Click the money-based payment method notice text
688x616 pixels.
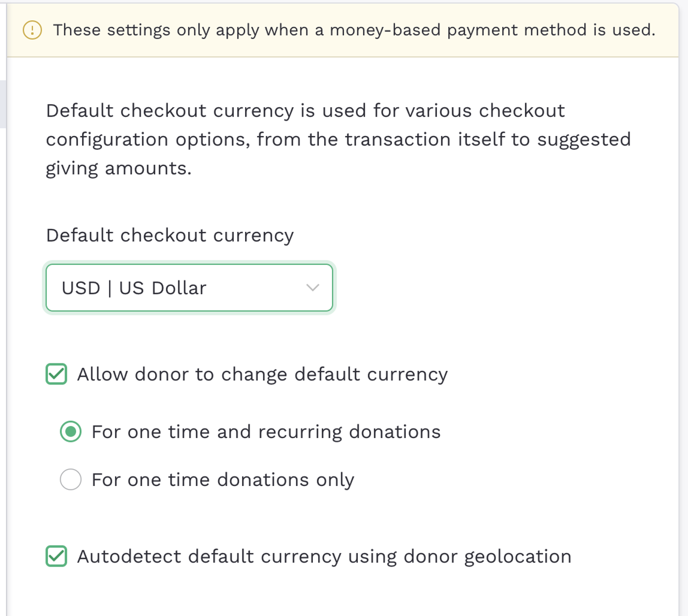coord(354,30)
